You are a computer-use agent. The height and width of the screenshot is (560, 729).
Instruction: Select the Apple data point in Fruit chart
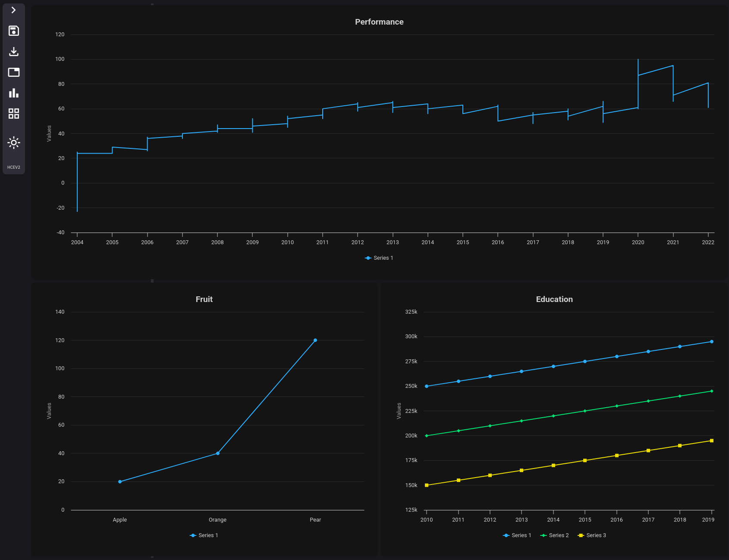tap(119, 481)
